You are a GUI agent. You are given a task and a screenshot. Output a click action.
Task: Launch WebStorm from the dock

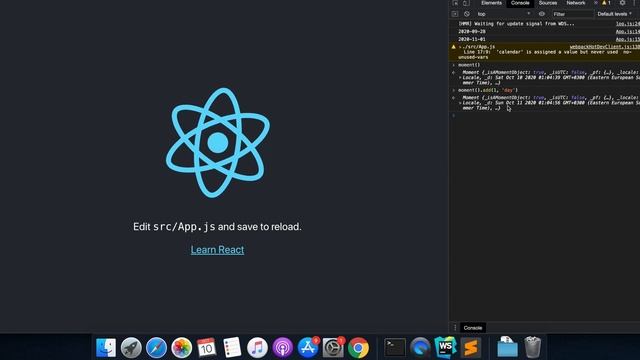point(445,348)
